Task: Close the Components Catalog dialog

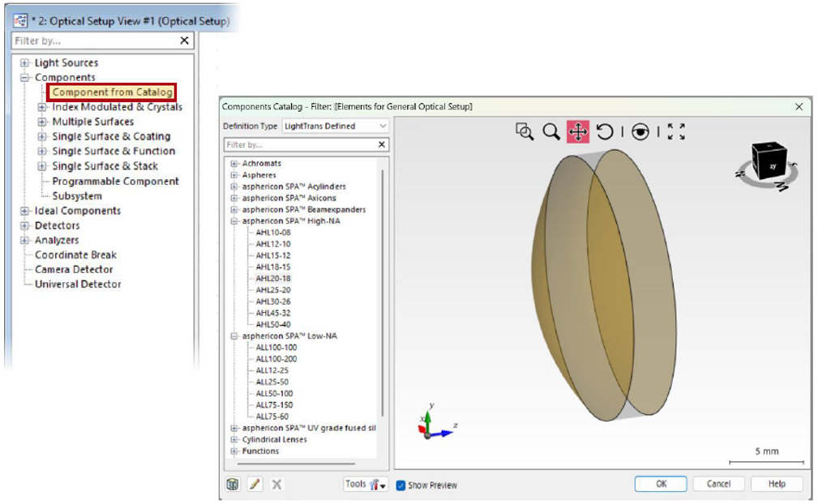Action: coord(799,106)
